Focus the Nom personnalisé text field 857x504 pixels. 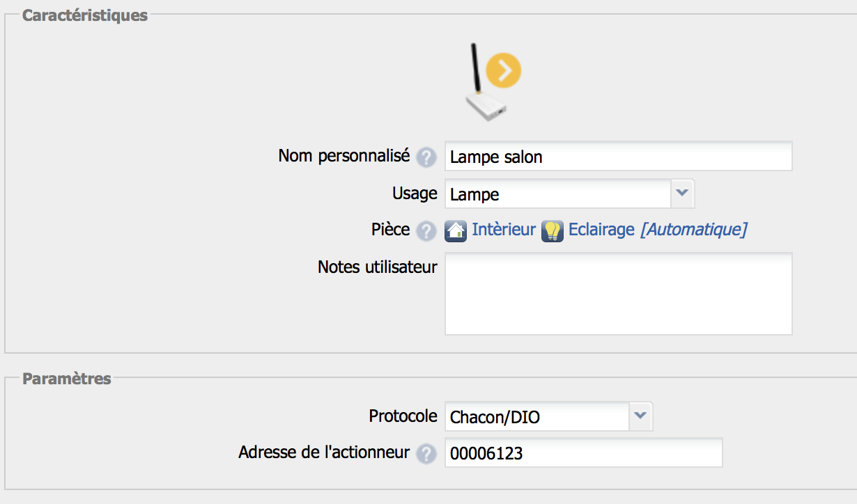[618, 157]
